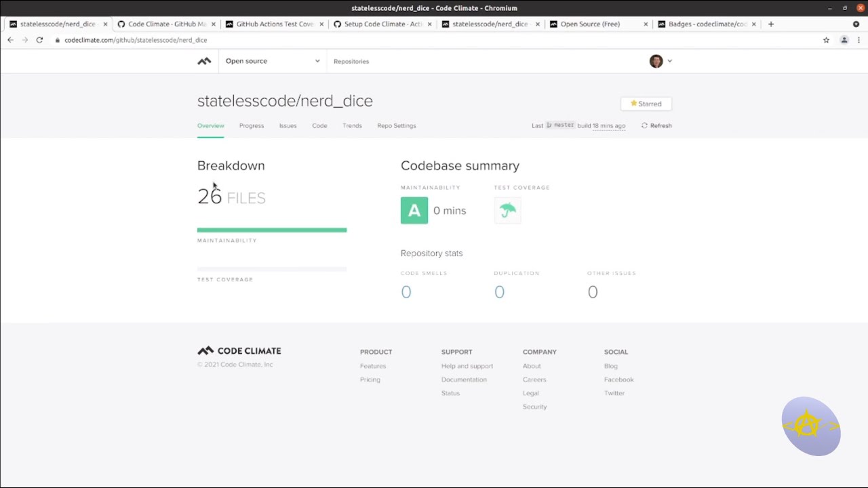The width and height of the screenshot is (868, 488).
Task: Click the address bar URL
Action: 136,40
